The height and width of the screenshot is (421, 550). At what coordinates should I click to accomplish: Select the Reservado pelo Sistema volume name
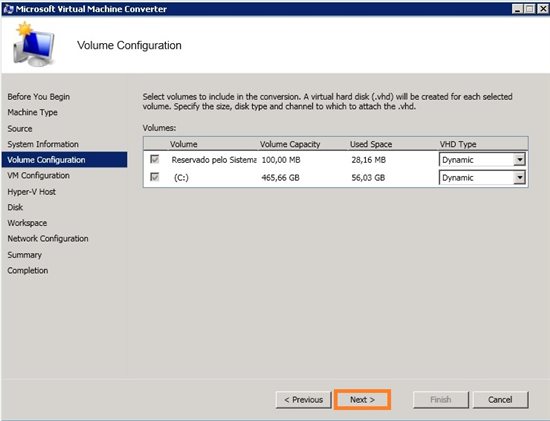pos(214,160)
